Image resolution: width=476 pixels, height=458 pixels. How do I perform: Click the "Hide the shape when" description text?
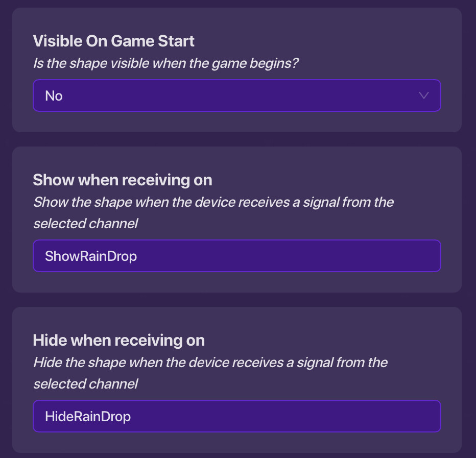[x=210, y=363]
